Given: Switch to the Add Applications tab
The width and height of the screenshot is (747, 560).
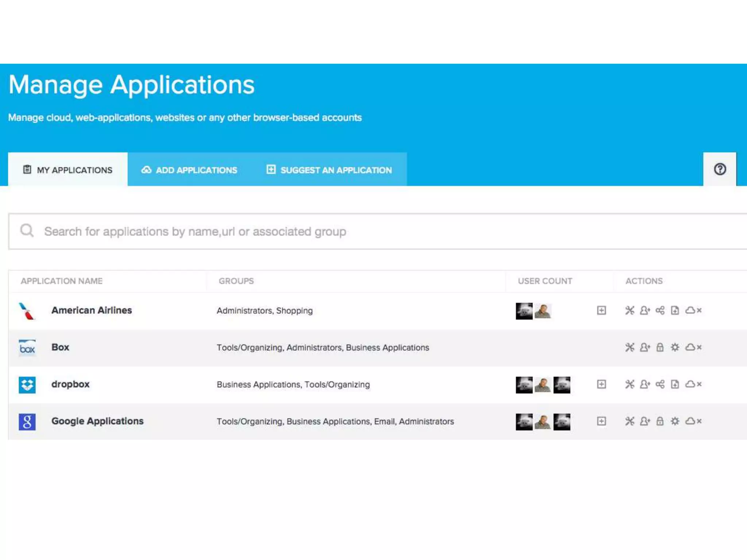Looking at the screenshot, I should point(189,170).
